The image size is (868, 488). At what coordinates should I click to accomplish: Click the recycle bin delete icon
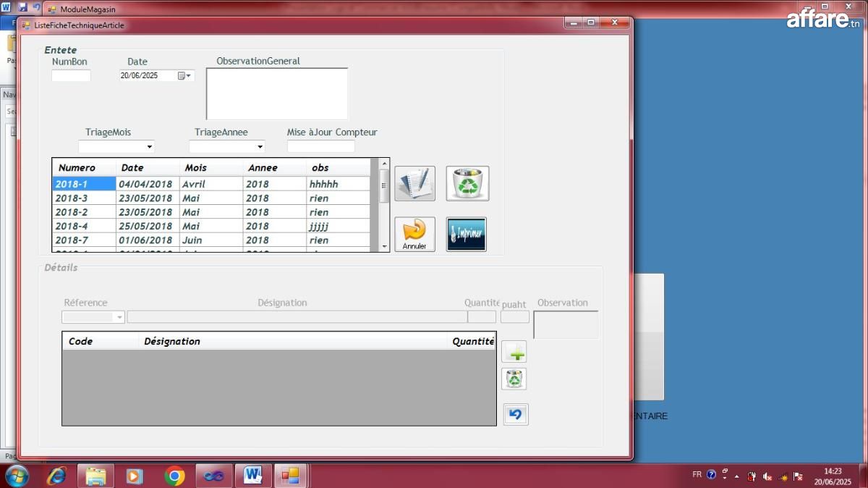(467, 183)
